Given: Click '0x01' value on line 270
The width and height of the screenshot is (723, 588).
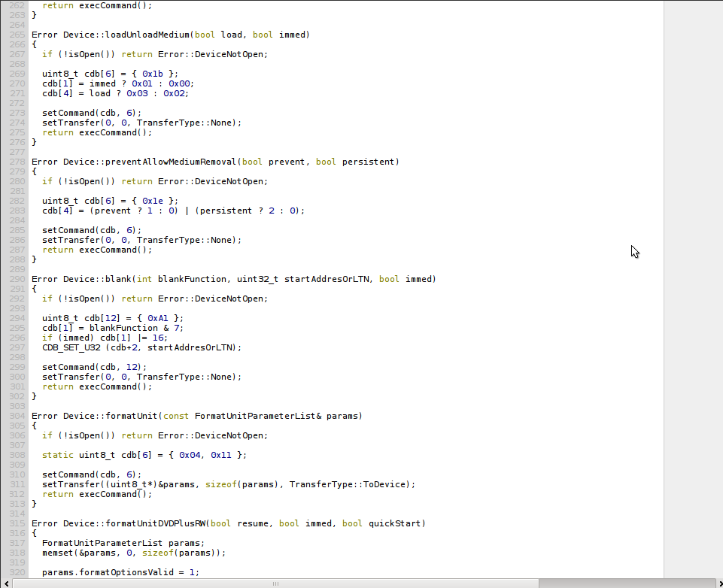Looking at the screenshot, I should [x=142, y=83].
